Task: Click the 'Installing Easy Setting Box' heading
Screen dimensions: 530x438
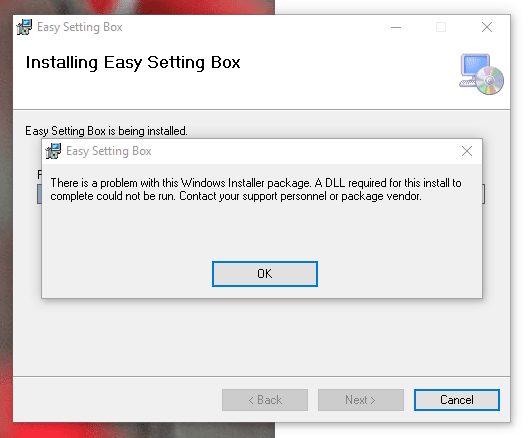Action: 133,63
